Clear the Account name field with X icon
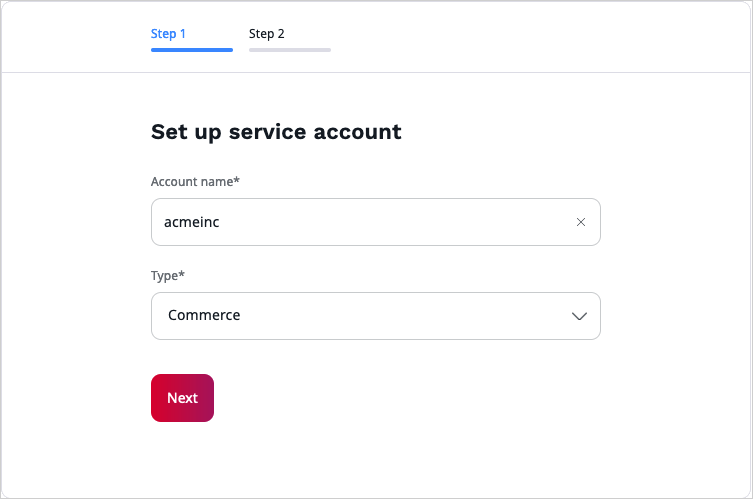Screen dimensions: 753x499 click(581, 222)
